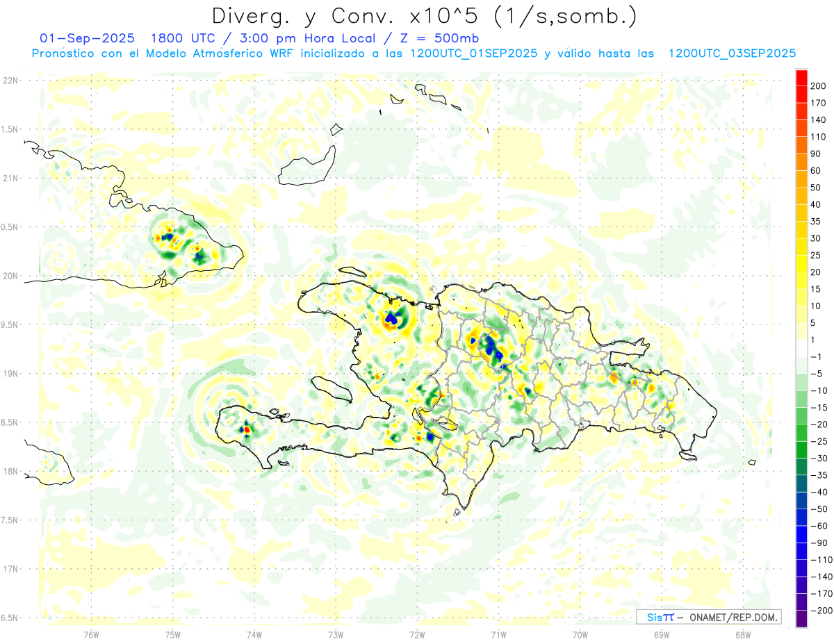Click the '68W' longitude label
The image size is (834, 644).
(743, 634)
